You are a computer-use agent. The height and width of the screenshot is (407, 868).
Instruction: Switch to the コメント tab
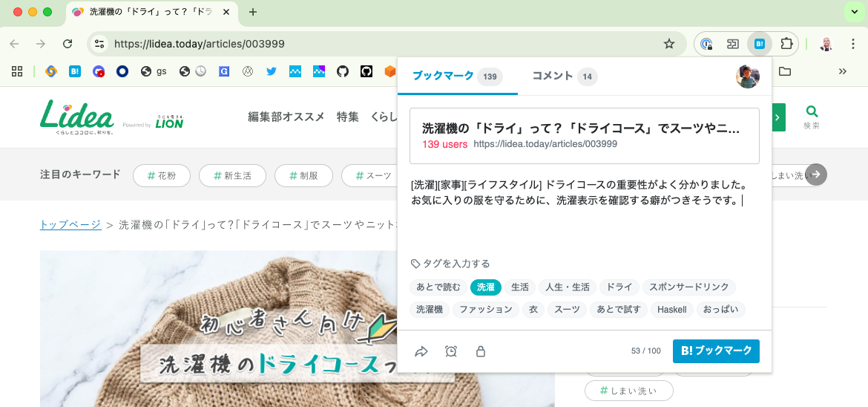[x=564, y=76]
